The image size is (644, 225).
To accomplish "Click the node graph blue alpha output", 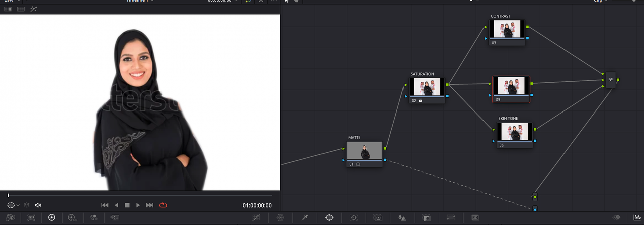I will pos(535,208).
